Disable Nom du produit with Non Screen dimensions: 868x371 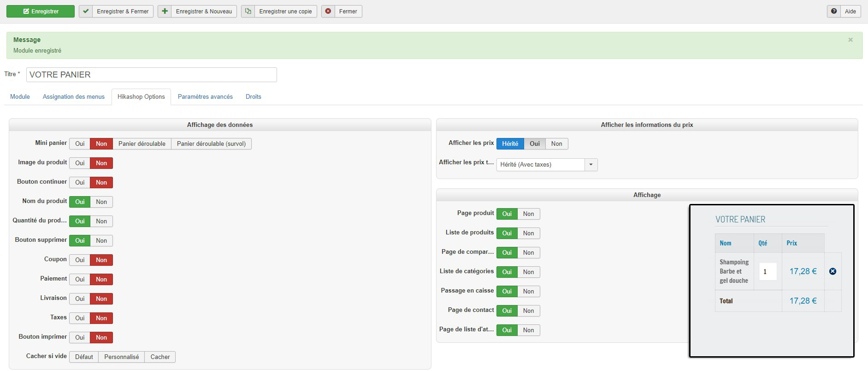[x=101, y=202]
